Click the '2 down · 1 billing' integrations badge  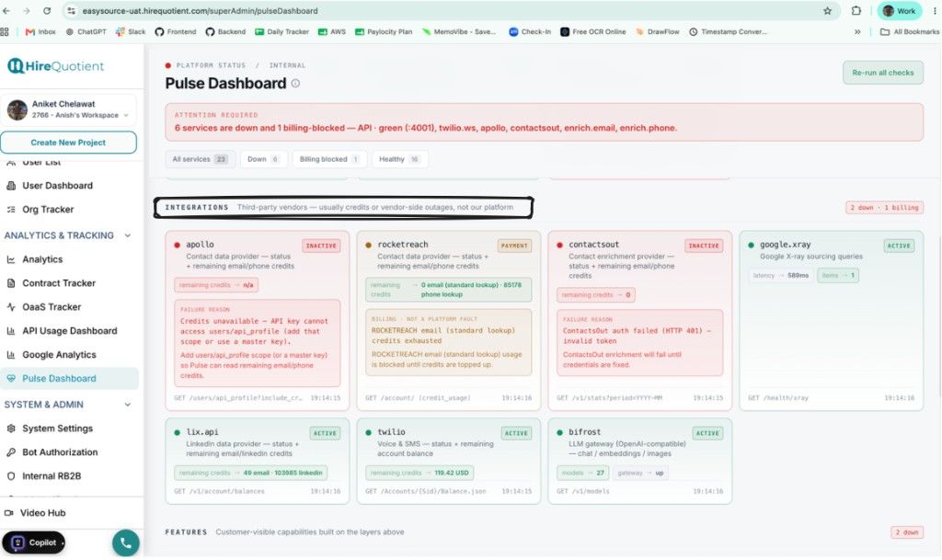[x=884, y=208]
